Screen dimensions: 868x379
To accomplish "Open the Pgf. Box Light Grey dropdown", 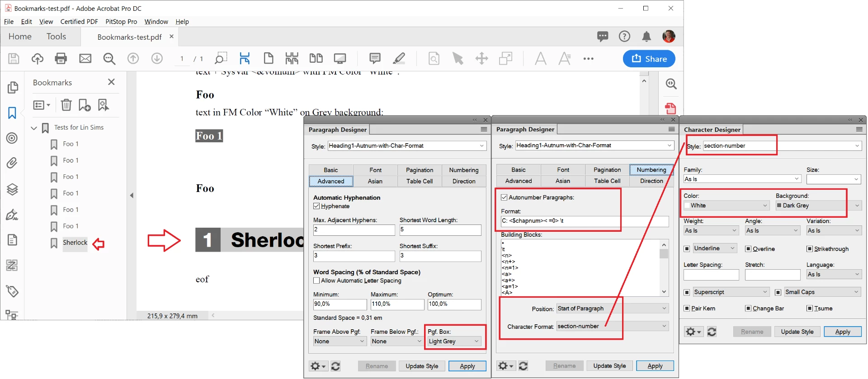I will (454, 342).
